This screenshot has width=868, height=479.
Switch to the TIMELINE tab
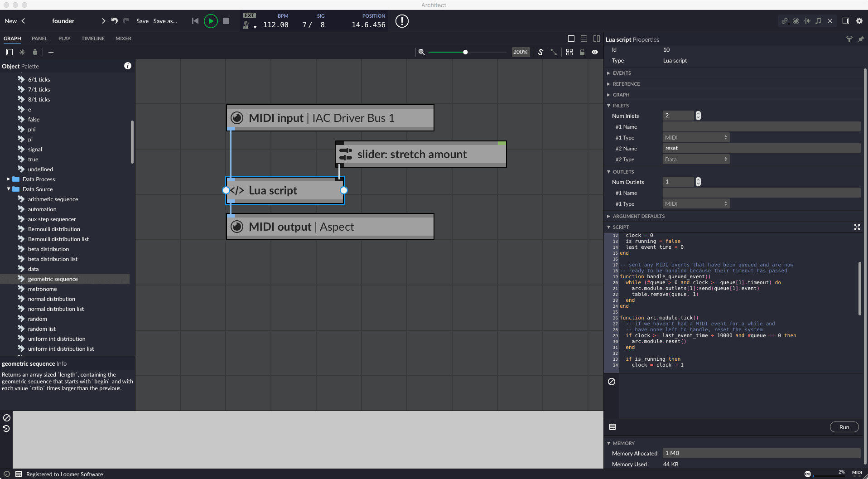[93, 39]
